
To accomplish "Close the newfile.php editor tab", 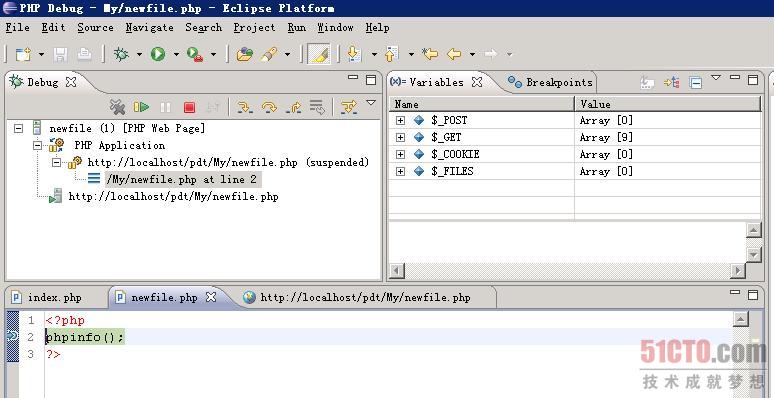I will [211, 297].
